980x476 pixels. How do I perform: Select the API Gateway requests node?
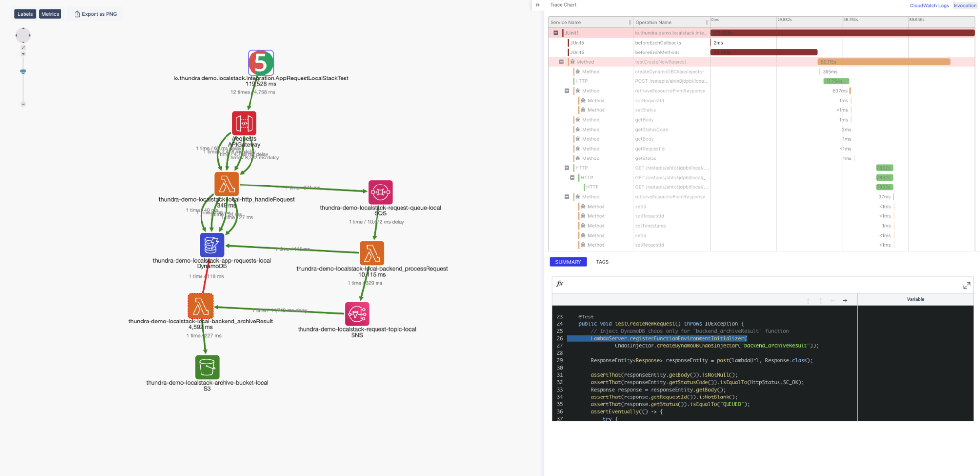pos(244,123)
